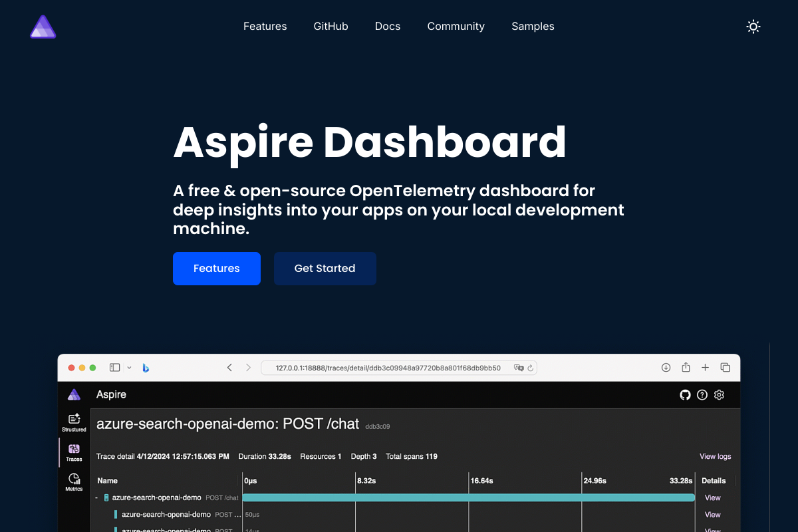Click the Resources 1 text
798x532 pixels.
pos(321,457)
